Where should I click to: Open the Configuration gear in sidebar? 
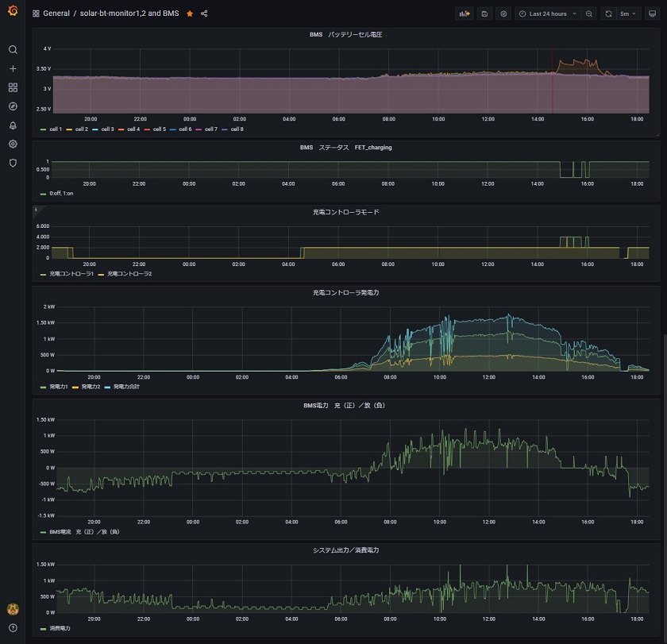[x=13, y=144]
